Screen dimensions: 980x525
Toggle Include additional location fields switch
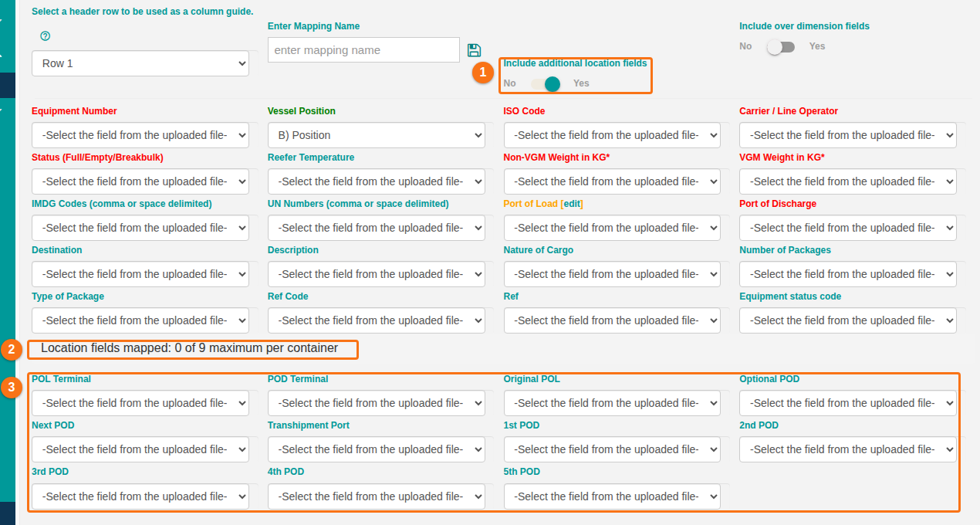(546, 83)
